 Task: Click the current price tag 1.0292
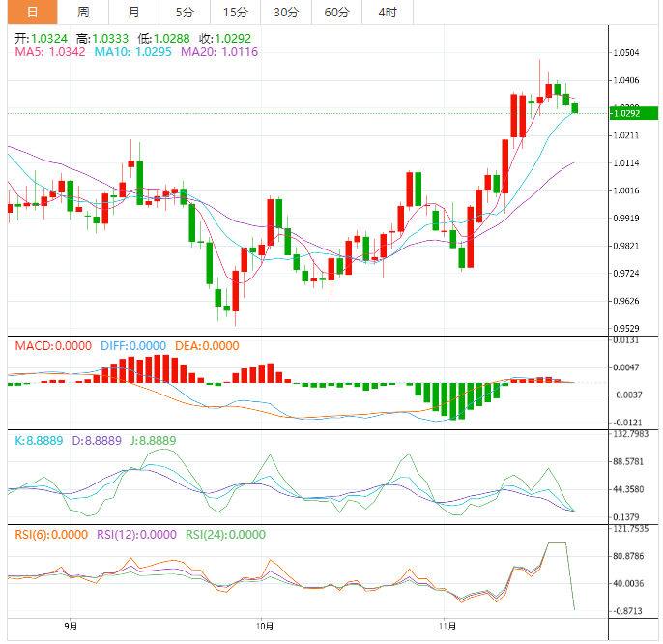click(634, 113)
